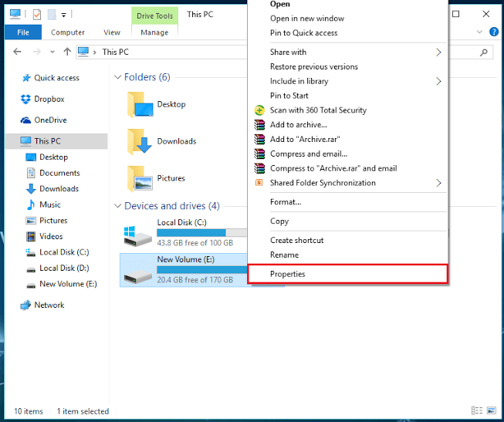Open the Help question mark icon
This screenshot has height=422, width=504.
click(494, 32)
